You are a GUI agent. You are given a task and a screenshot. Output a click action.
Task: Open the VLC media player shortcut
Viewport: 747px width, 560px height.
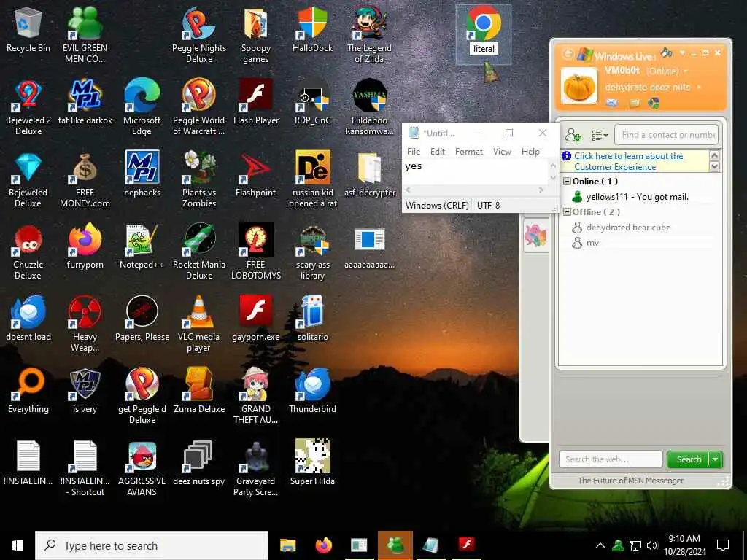(x=198, y=324)
